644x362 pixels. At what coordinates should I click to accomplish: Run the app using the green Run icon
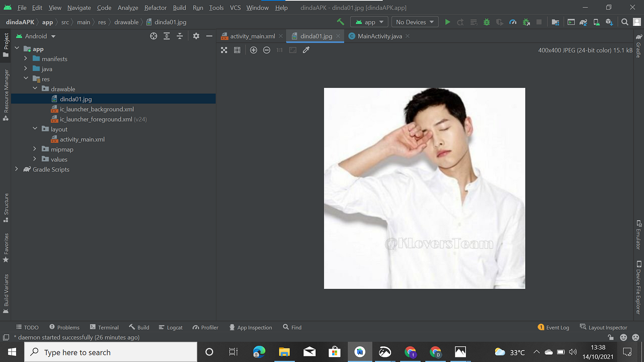pos(448,22)
